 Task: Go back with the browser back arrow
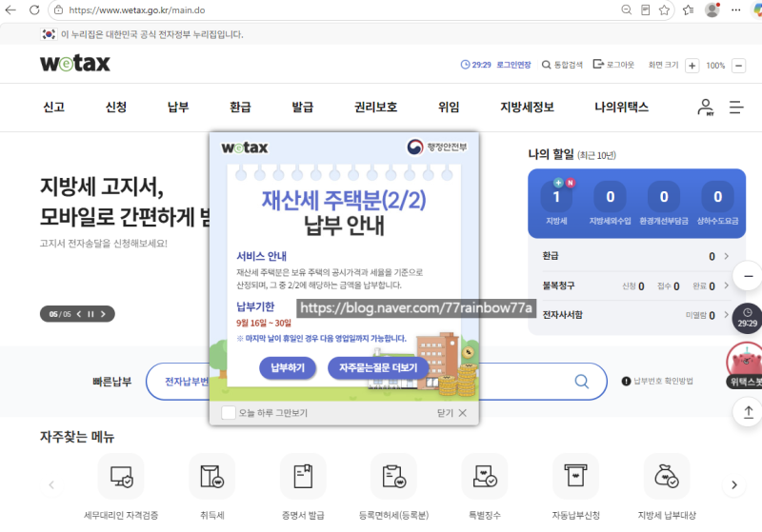point(10,10)
